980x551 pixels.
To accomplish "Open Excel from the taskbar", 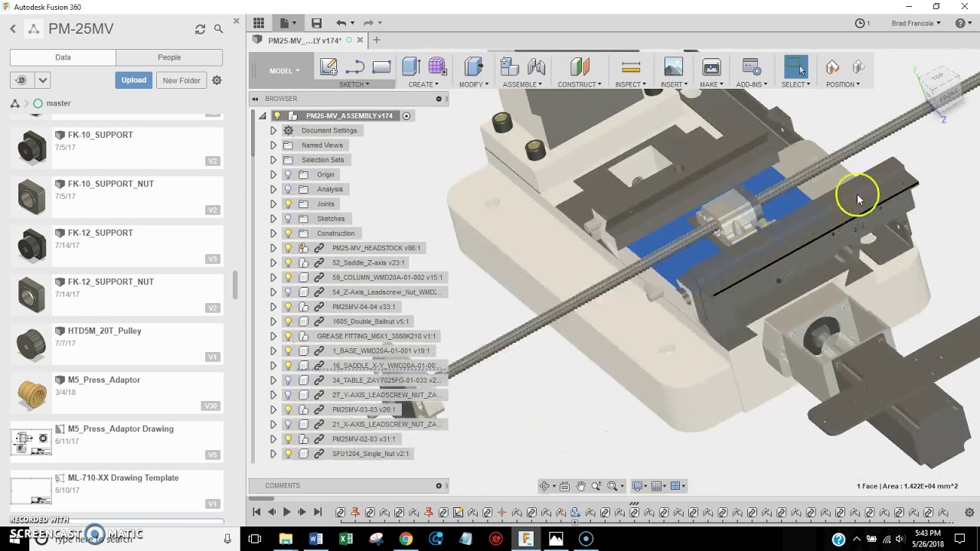I will click(x=345, y=539).
